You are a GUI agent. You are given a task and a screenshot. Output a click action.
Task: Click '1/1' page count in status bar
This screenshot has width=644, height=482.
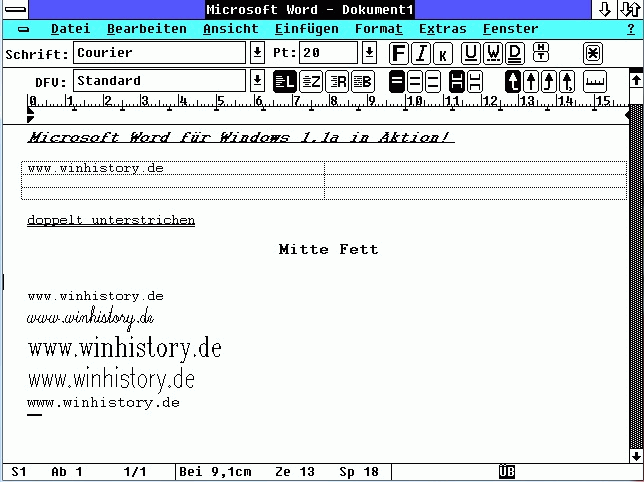coord(135,472)
